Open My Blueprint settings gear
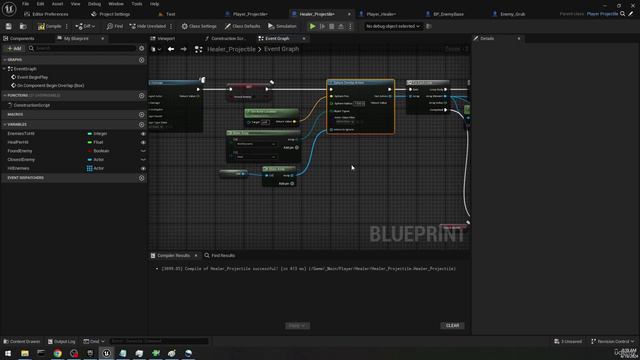Image resolution: width=640 pixels, height=360 pixels. [x=142, y=48]
